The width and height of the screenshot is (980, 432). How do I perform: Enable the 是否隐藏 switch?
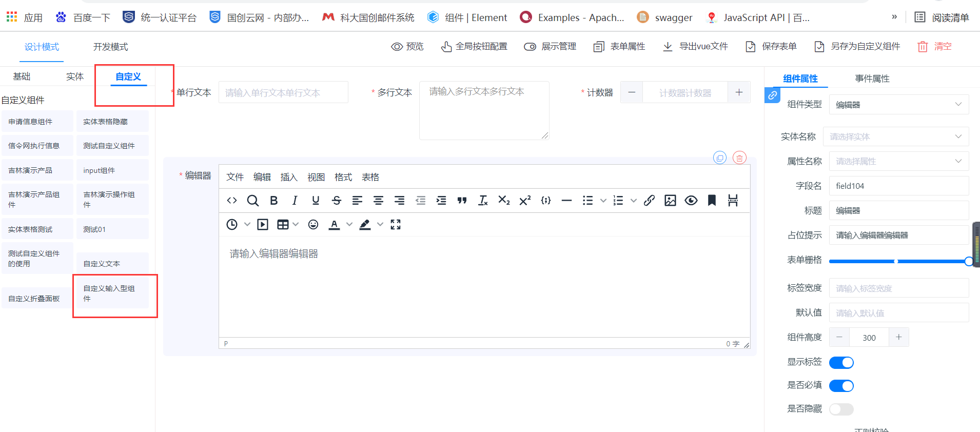(x=841, y=409)
